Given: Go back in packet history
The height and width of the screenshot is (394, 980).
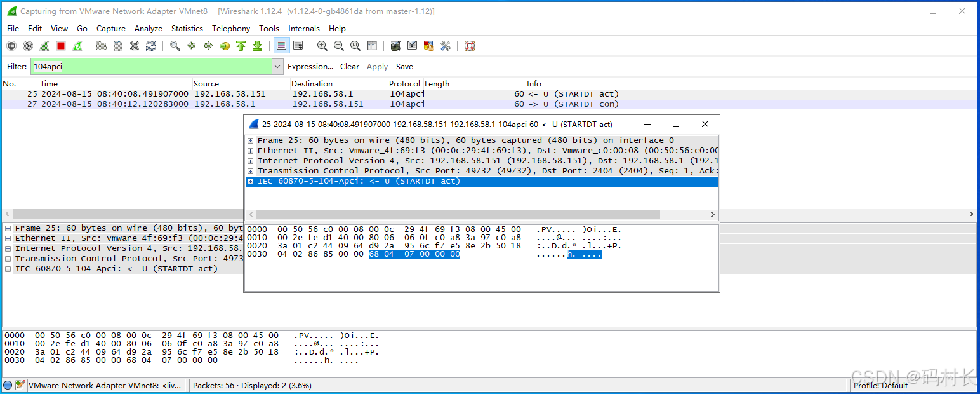Looking at the screenshot, I should [x=192, y=46].
